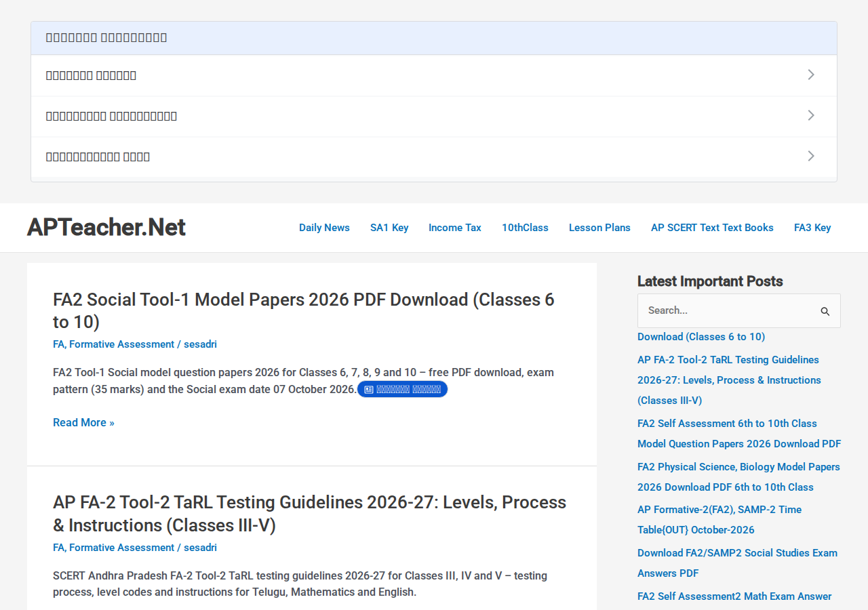The image size is (868, 610).
Task: Expand the last row chevron in the top widget
Action: (811, 156)
